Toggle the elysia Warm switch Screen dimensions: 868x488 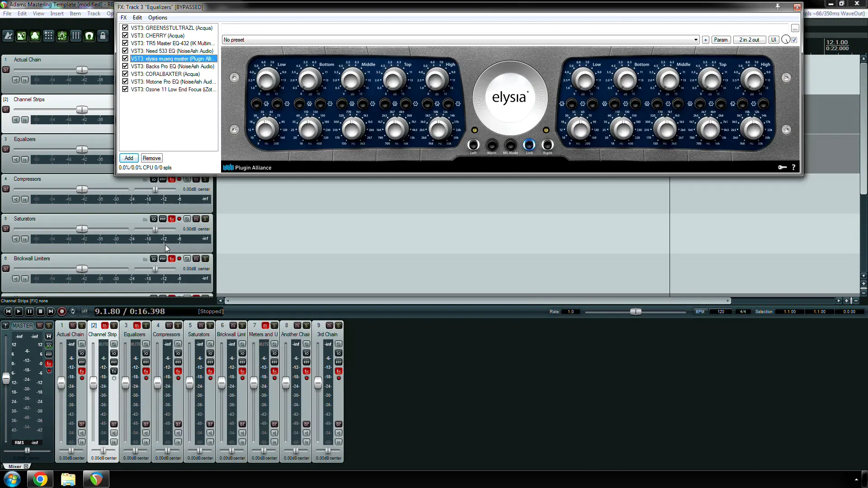pyautogui.click(x=492, y=145)
